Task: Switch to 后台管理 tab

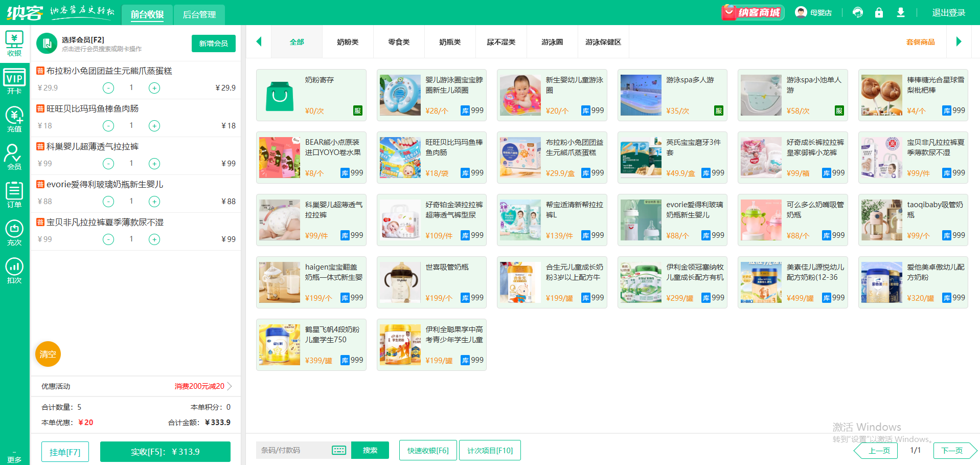Action: click(x=199, y=14)
